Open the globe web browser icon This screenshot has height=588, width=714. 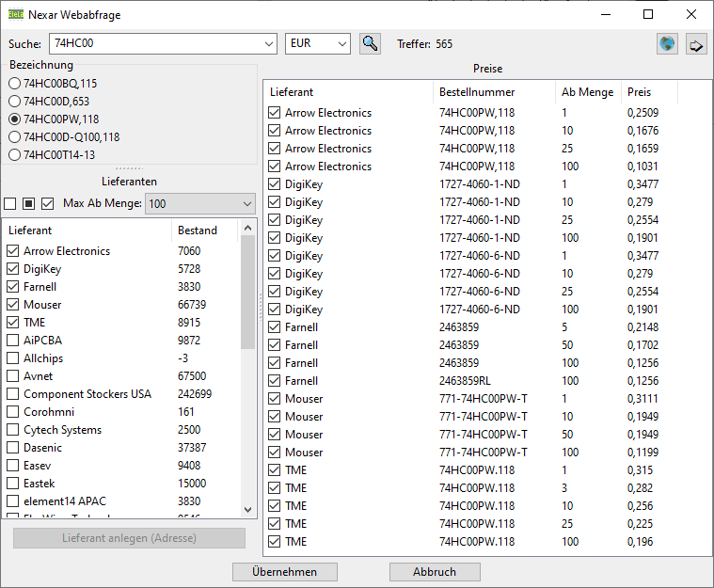[x=667, y=44]
